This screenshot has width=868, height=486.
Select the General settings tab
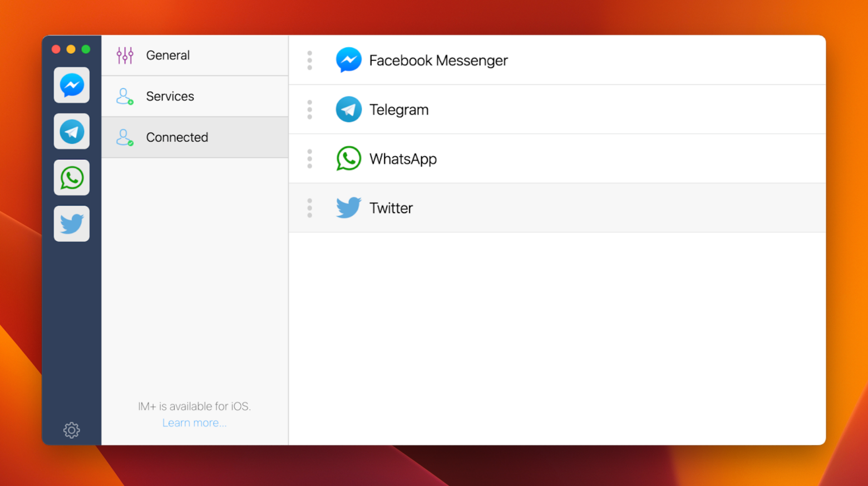195,55
